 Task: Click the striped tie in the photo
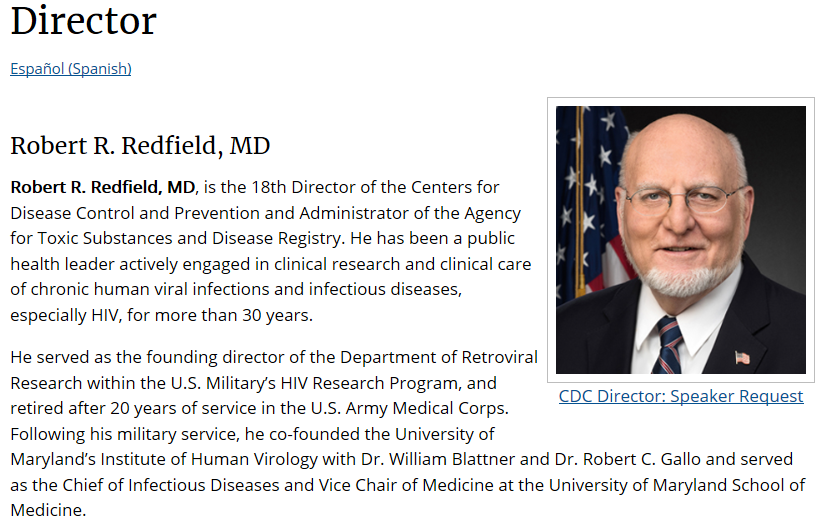668,343
